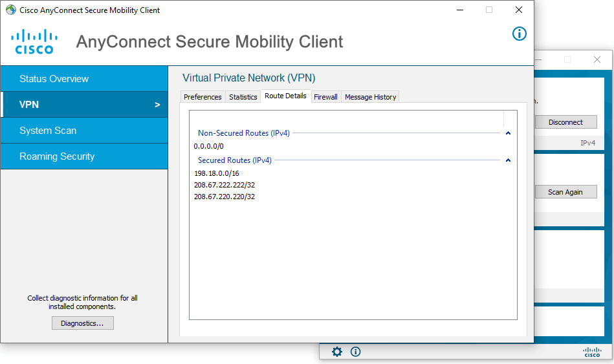
Task: Click the Scan Again button
Action: tap(565, 192)
